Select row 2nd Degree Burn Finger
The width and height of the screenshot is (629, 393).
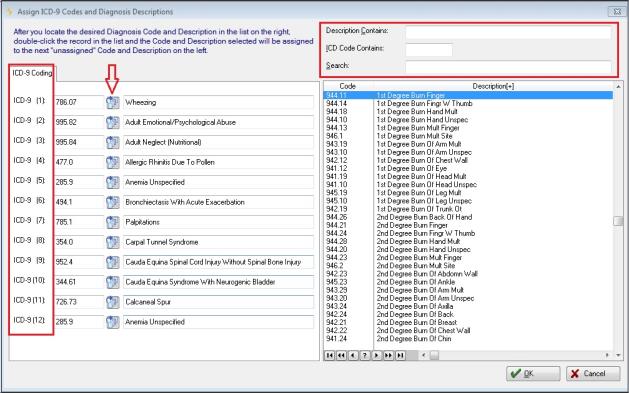click(468, 225)
